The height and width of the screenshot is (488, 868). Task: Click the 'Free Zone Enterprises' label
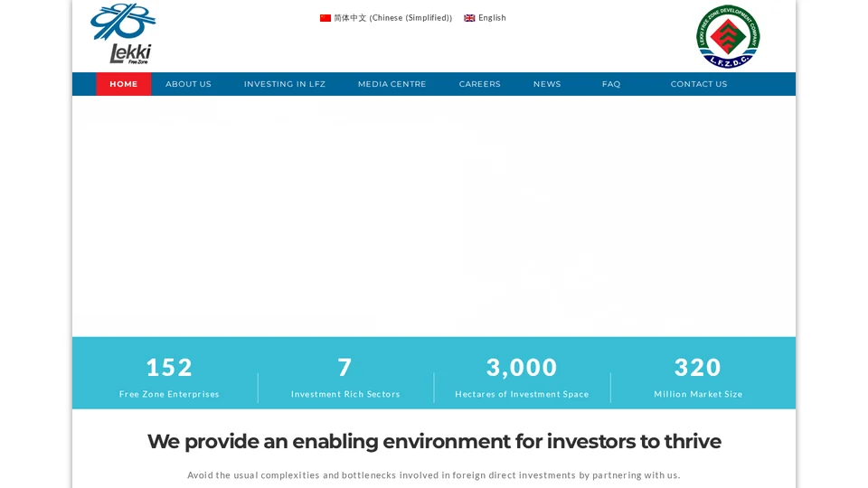point(169,394)
